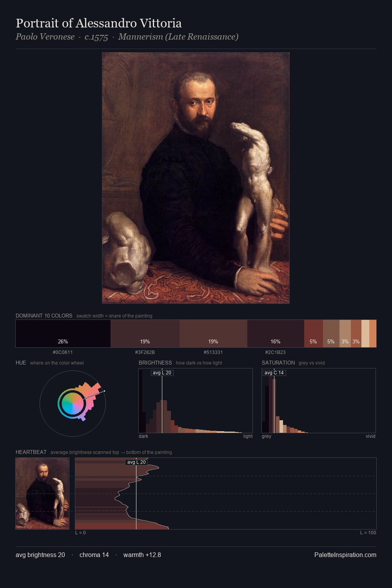Viewport: 392px width, 588px height.
Task: Select the pale beige swatch near the end
Action: click(x=365, y=334)
